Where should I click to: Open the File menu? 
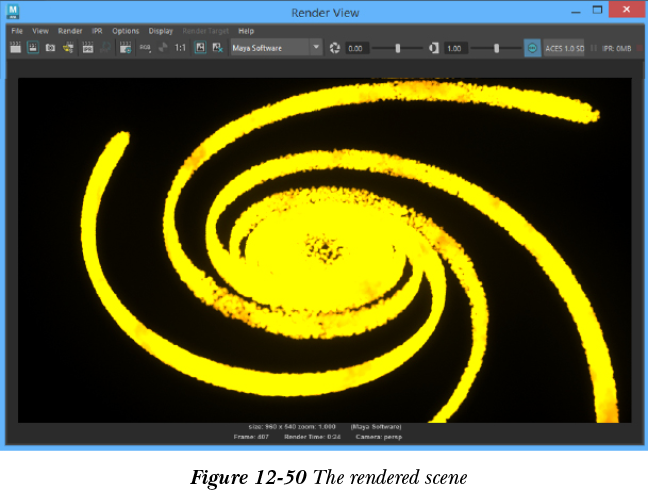point(17,31)
